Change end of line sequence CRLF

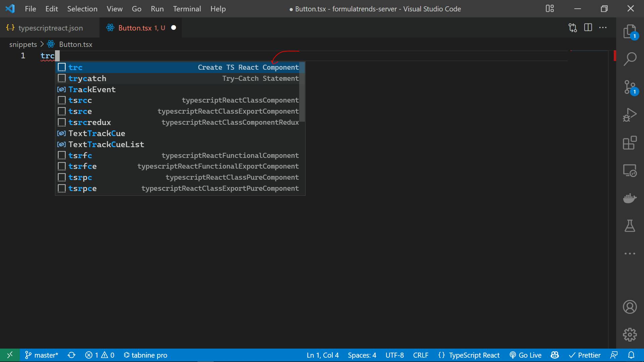click(x=421, y=355)
